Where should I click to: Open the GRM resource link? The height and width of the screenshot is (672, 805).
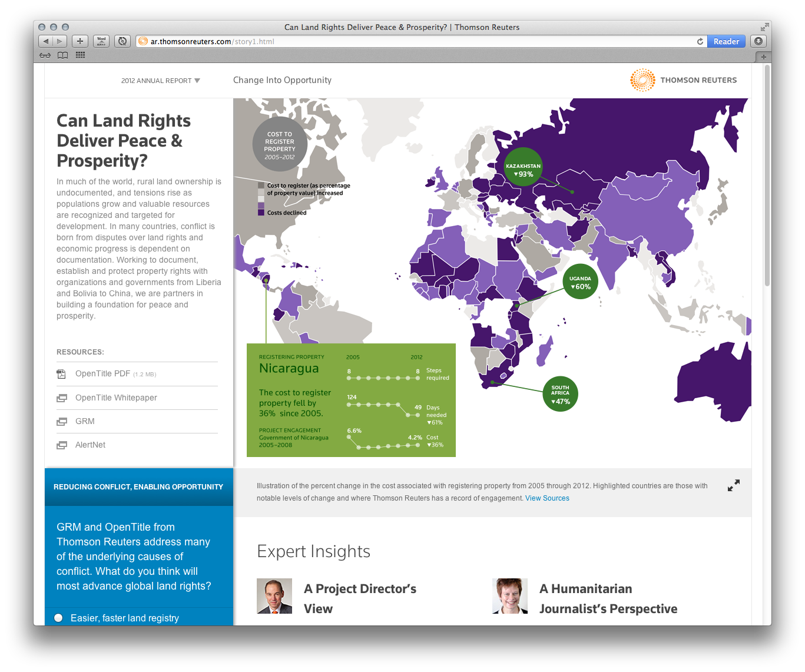pyautogui.click(x=85, y=422)
